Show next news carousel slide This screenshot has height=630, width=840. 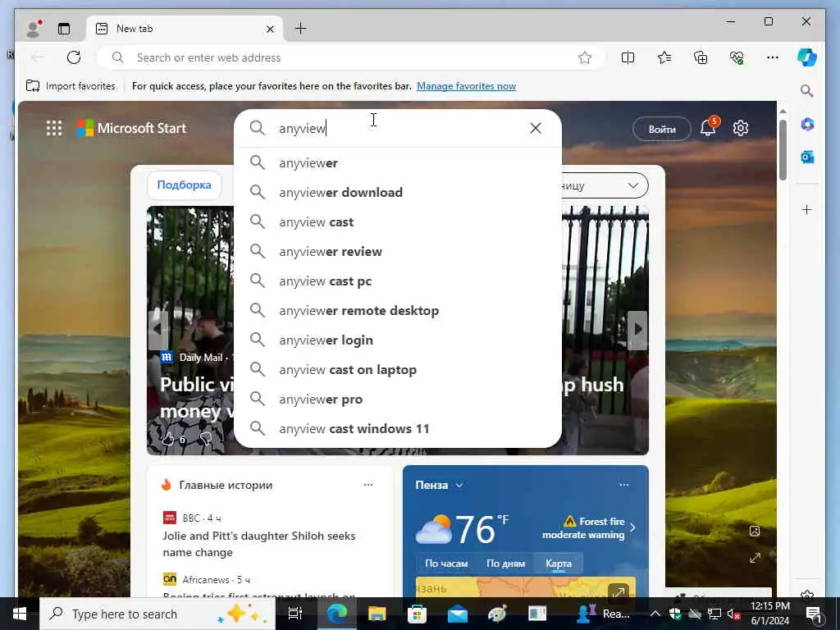(637, 330)
